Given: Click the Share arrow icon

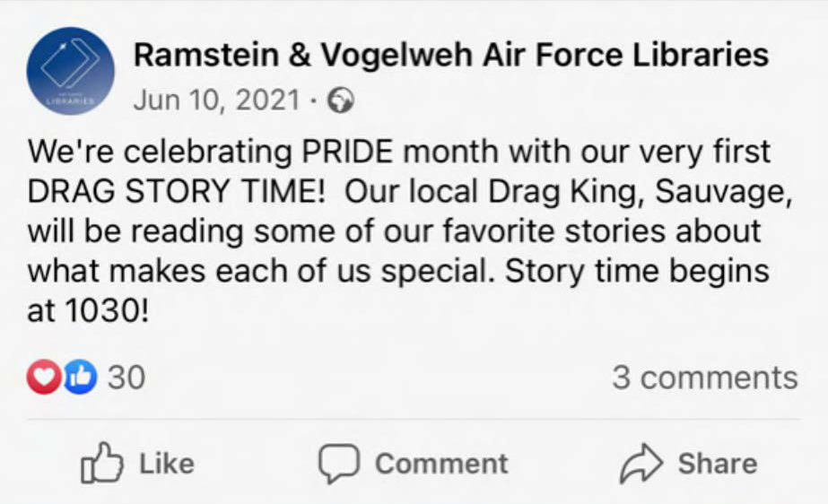Looking at the screenshot, I should (641, 463).
